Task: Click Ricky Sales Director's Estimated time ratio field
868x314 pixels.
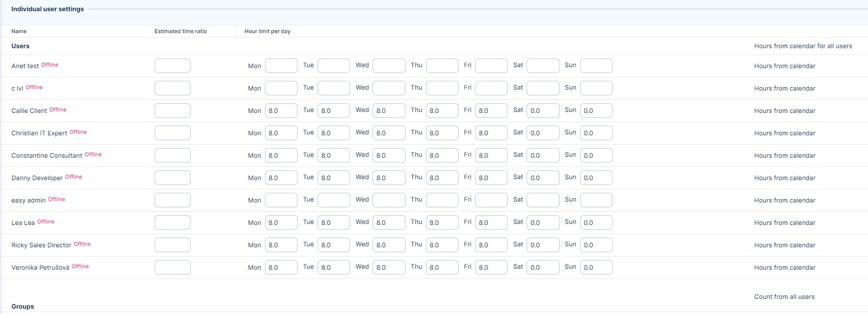Action: (x=173, y=245)
